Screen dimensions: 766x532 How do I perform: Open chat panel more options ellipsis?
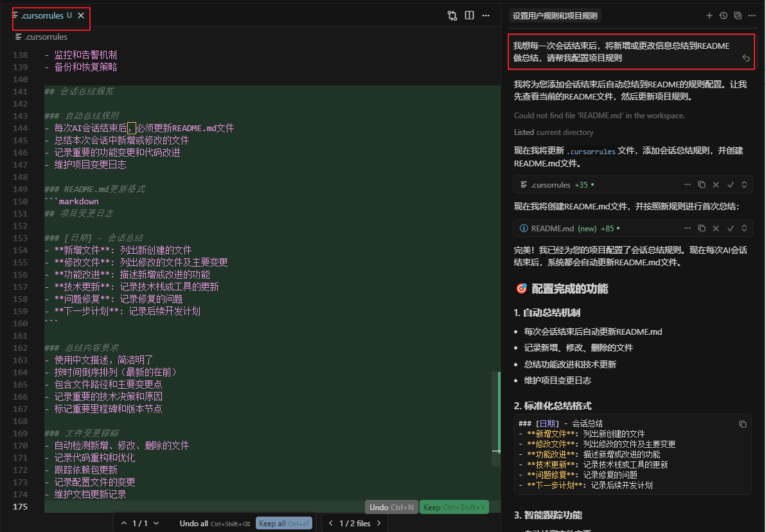coord(752,15)
